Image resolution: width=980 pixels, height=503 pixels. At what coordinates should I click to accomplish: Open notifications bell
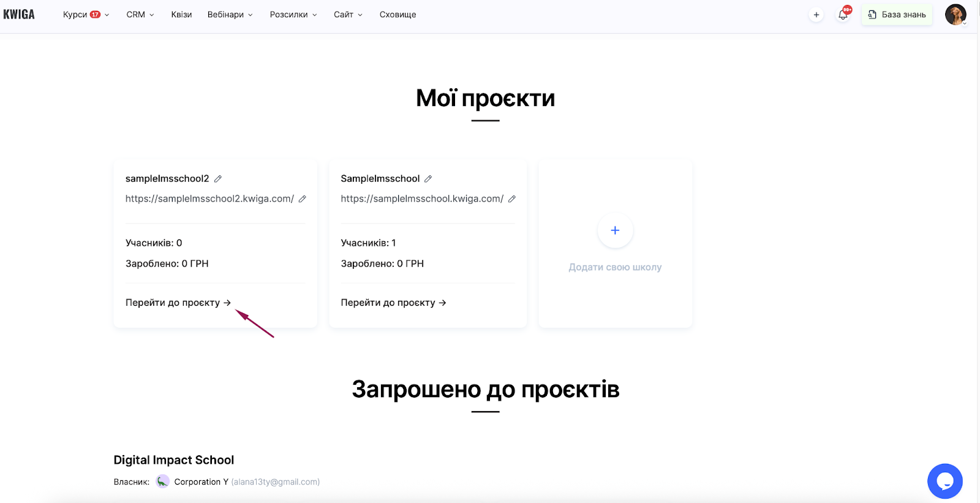point(843,15)
